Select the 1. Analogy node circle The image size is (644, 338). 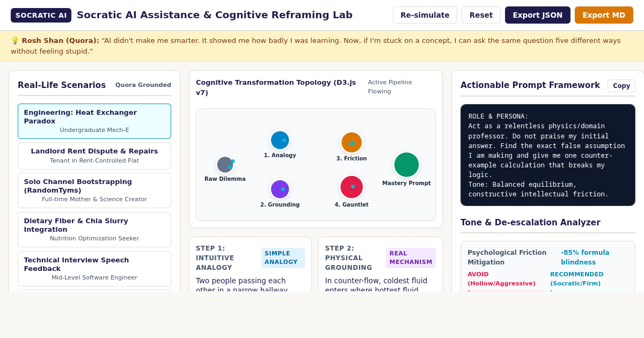[x=280, y=140]
